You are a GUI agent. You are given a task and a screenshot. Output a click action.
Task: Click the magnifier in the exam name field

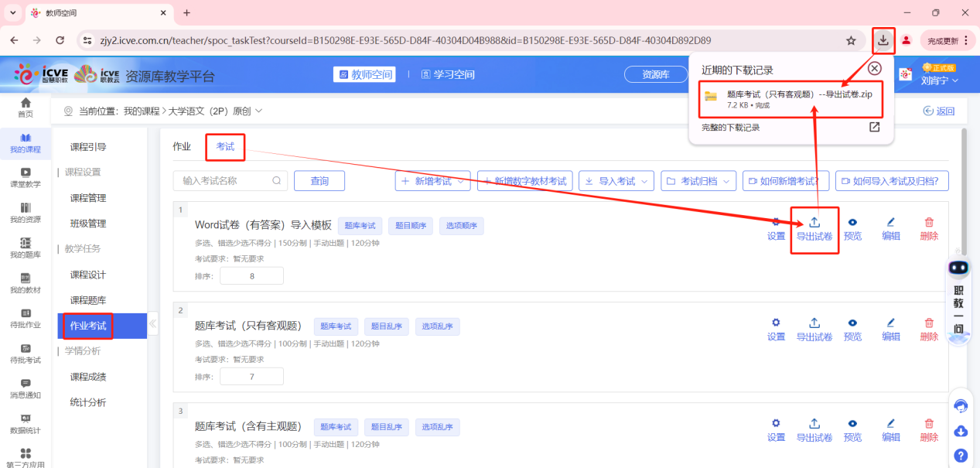tap(276, 180)
